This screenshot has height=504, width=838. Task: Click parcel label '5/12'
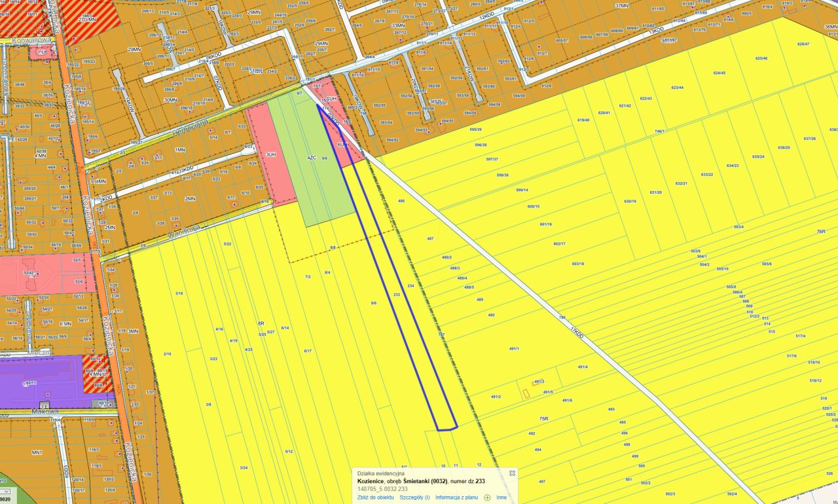coord(289,451)
